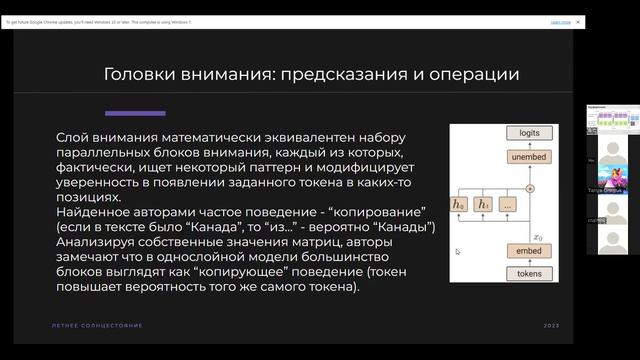Image resolution: width=640 pixels, height=360 pixels.
Task: Click the text line starting 'Найденное авторами'
Action: pyautogui.click(x=241, y=212)
